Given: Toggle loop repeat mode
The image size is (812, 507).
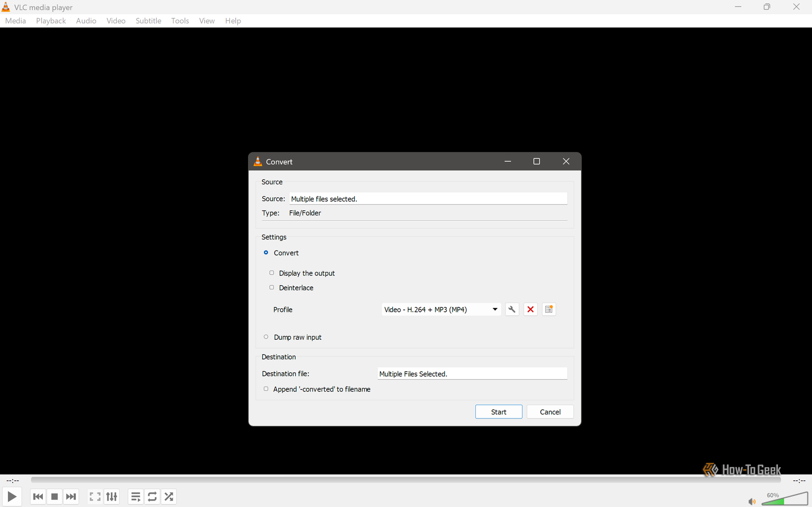Looking at the screenshot, I should point(152,497).
